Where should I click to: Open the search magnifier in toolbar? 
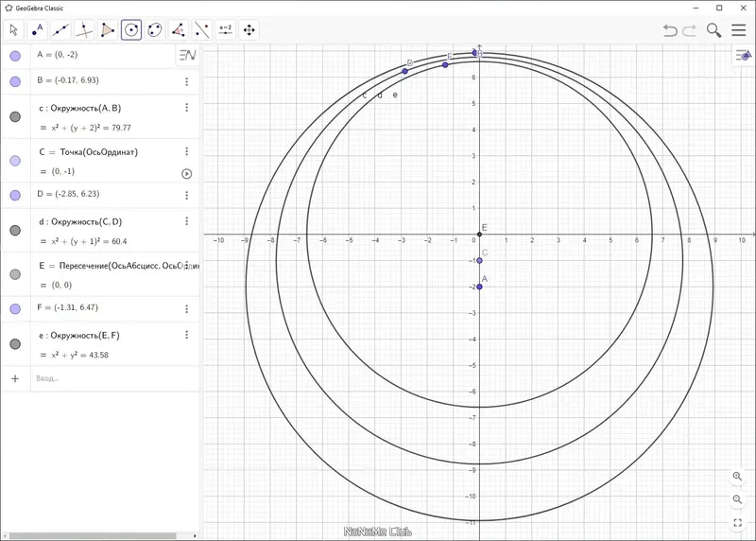pyautogui.click(x=713, y=30)
